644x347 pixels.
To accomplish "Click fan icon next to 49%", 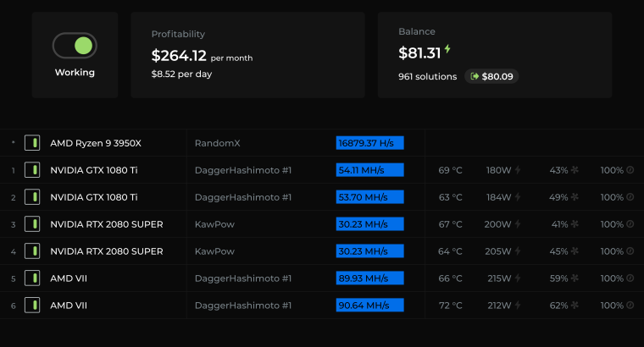I will coord(575,197).
